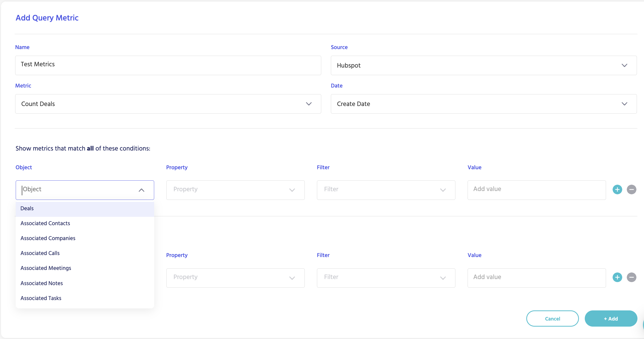Open the first row Property dropdown

point(235,190)
